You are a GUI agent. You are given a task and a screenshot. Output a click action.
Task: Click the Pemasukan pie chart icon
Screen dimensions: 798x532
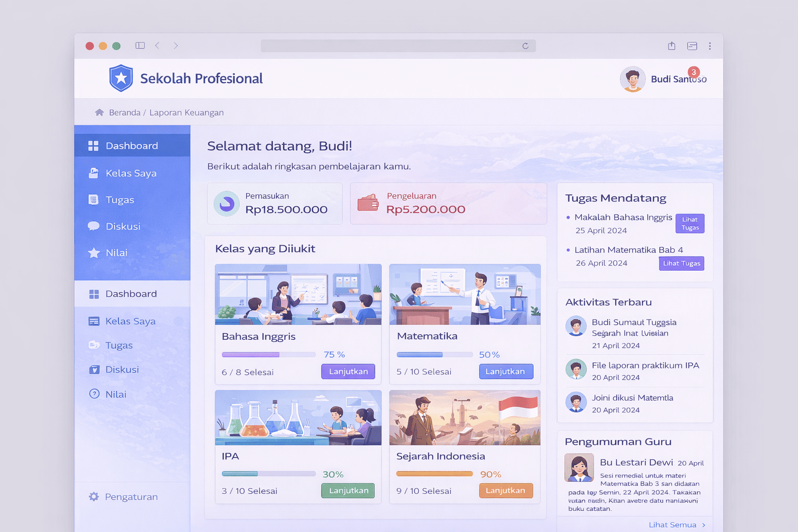[227, 204]
